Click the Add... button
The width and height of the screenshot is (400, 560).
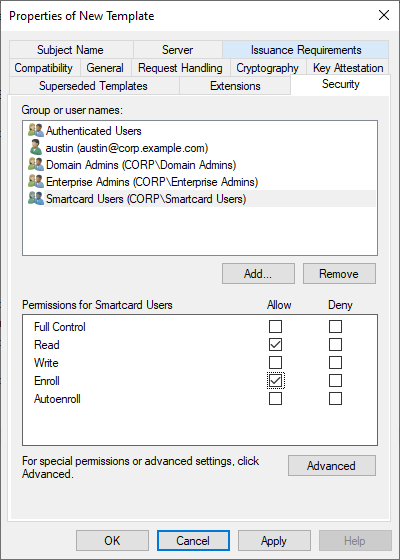[x=258, y=274]
